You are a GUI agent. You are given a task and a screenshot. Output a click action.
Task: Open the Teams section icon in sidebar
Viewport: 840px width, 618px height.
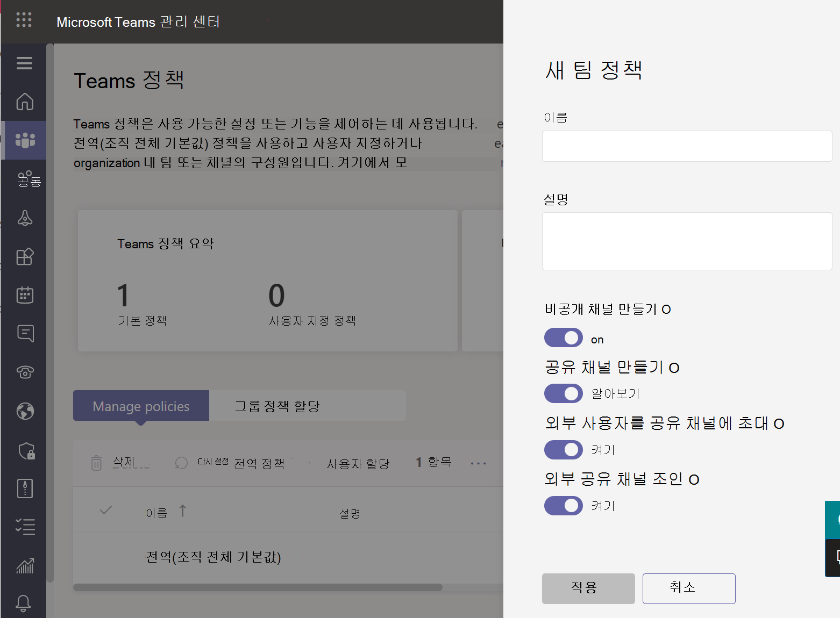tap(25, 140)
